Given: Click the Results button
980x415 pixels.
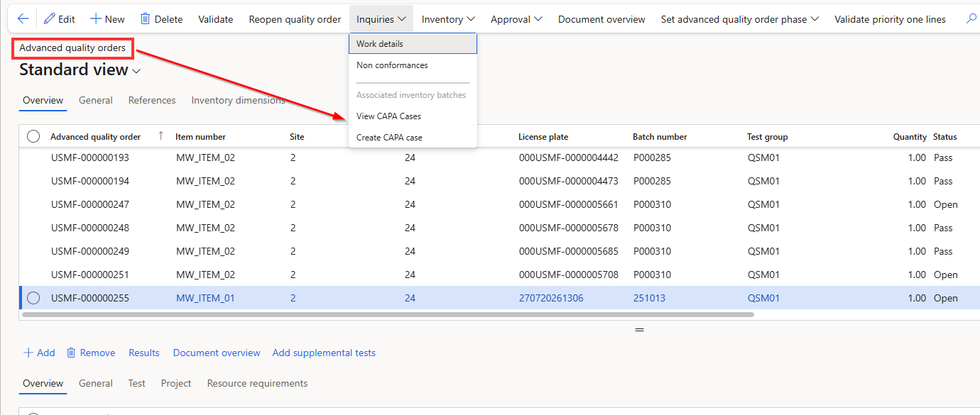Looking at the screenshot, I should 144,353.
